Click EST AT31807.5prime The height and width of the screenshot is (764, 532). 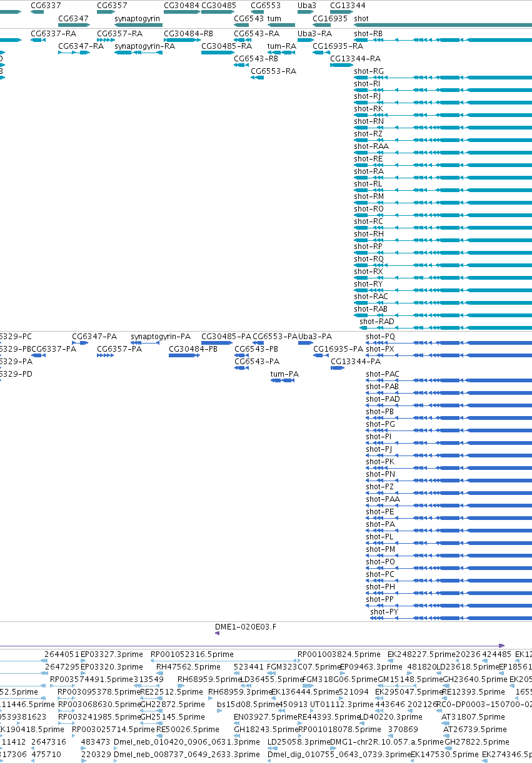click(474, 717)
